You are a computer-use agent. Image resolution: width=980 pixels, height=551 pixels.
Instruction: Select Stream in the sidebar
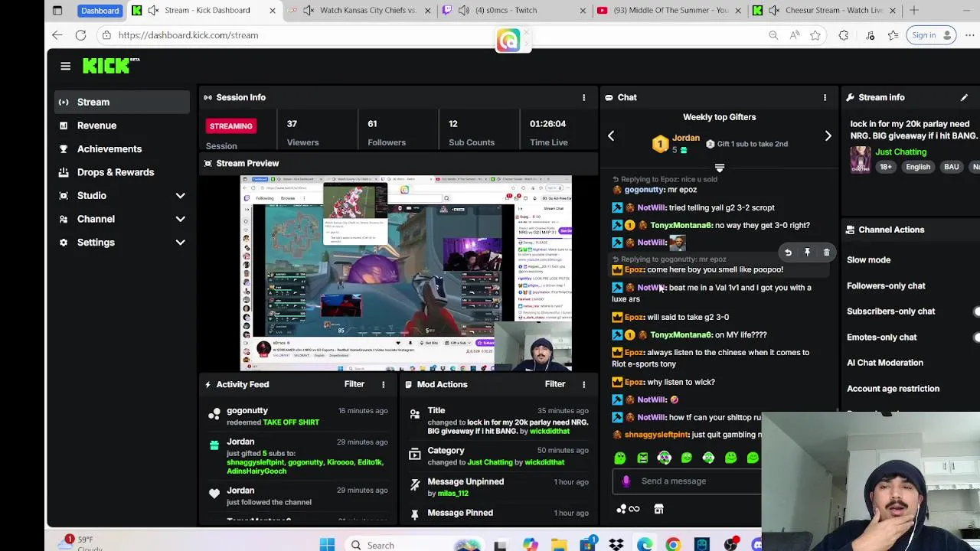122,102
